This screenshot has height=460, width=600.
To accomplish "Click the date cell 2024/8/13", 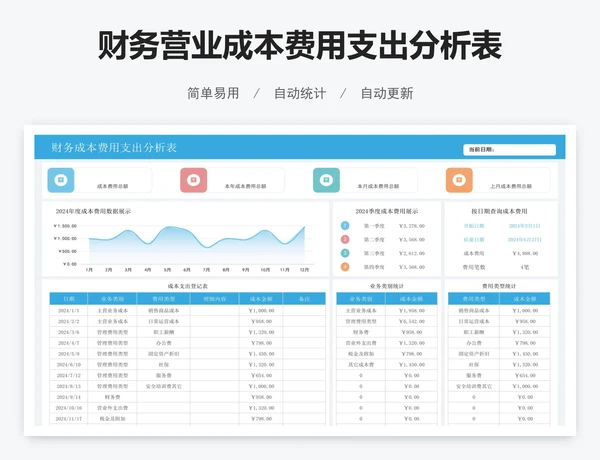I will 69,386.
